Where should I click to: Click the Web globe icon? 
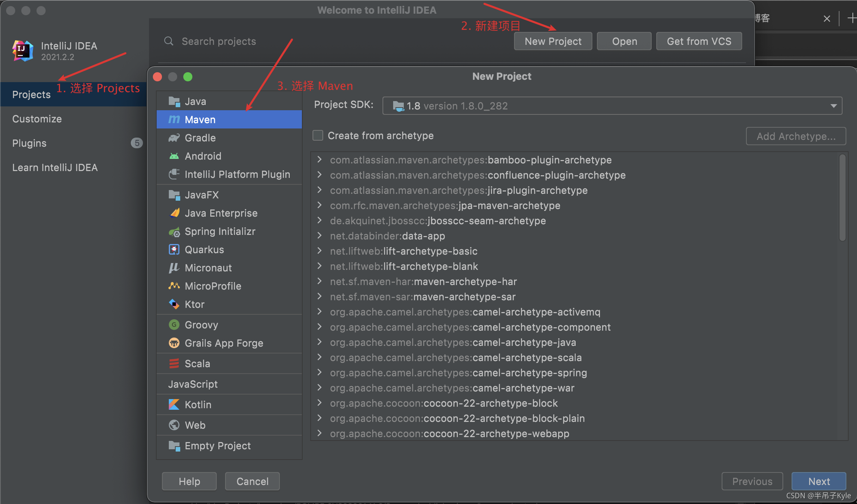click(174, 425)
